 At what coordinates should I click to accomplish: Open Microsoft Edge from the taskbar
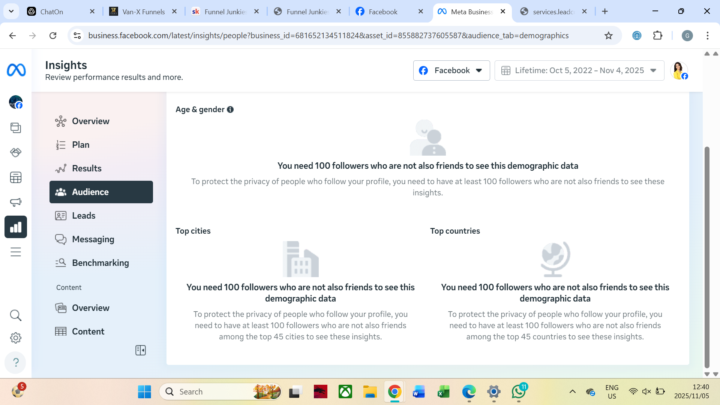[469, 392]
